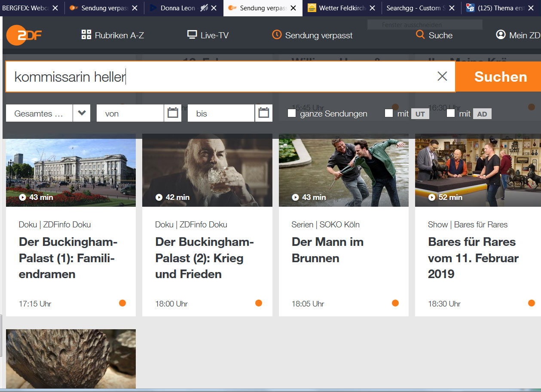Open Mein ZDF account menu

pyautogui.click(x=518, y=35)
